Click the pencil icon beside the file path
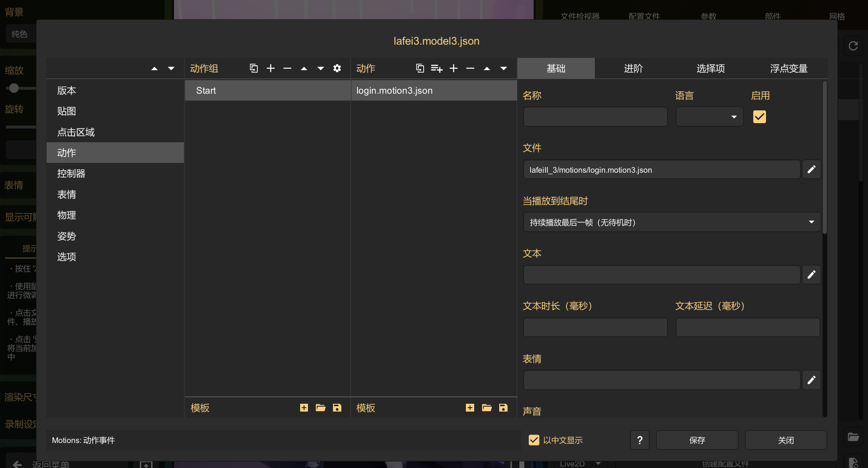 pyautogui.click(x=811, y=170)
